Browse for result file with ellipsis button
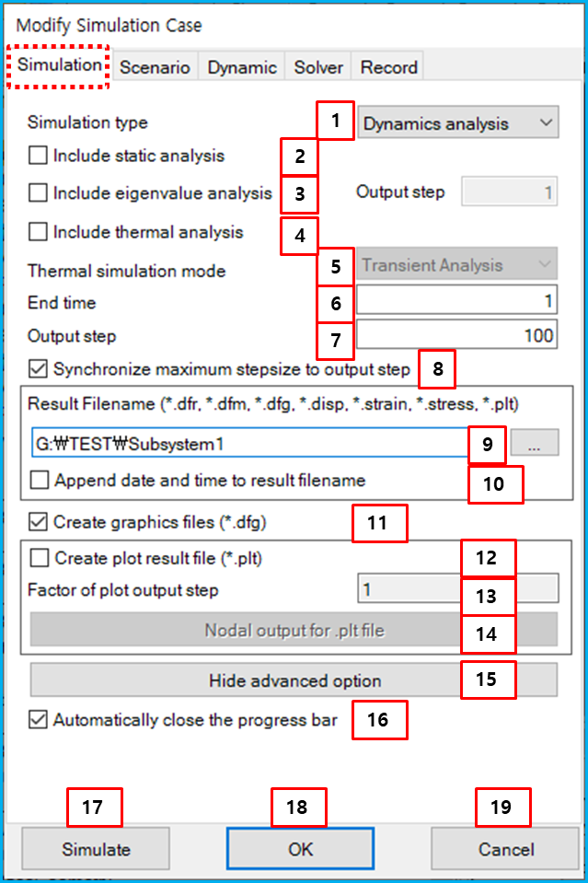This screenshot has height=883, width=588. point(535,443)
